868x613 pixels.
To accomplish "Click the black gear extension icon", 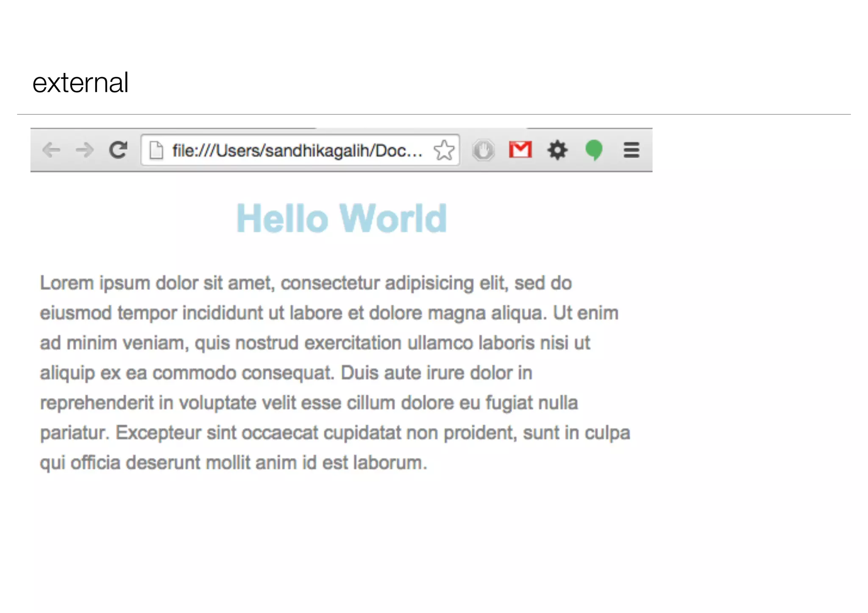I will 557,150.
